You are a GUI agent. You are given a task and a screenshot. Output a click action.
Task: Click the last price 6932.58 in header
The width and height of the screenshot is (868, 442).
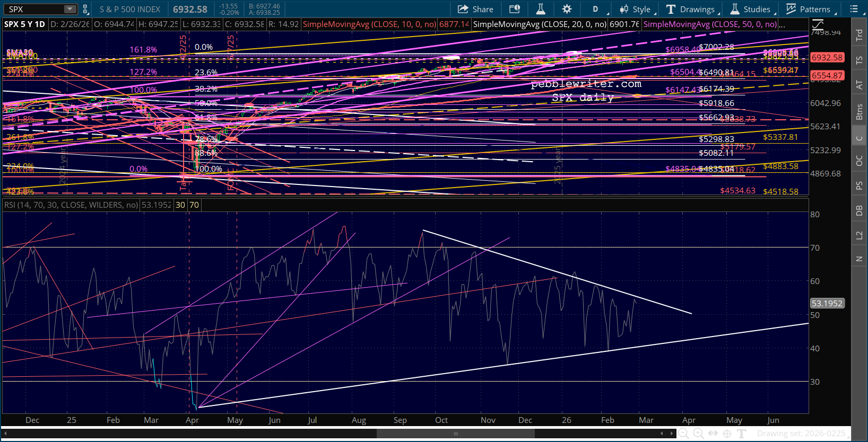coord(190,9)
